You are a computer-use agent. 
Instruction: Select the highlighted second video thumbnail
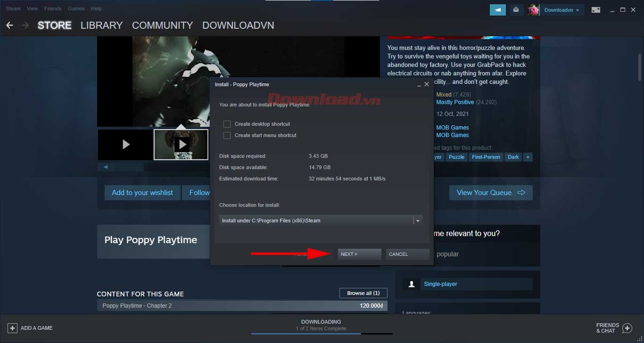tap(181, 145)
